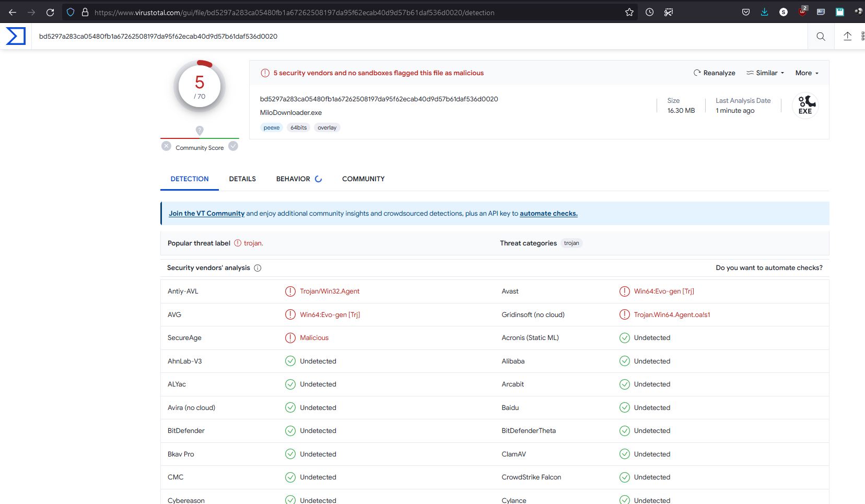The width and height of the screenshot is (865, 504).
Task: Click the CrowdStrike Falcon vendor name
Action: (531, 477)
